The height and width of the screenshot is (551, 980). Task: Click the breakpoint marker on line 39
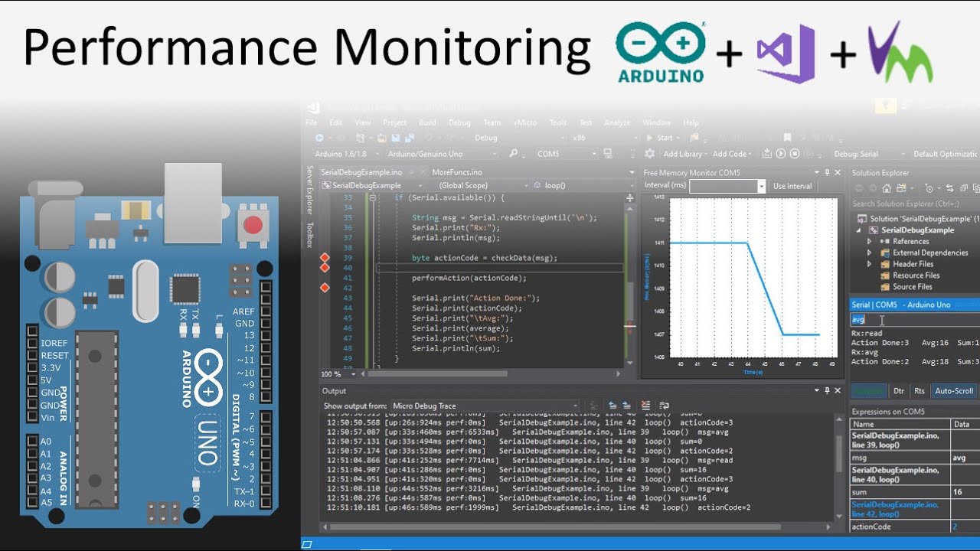325,258
